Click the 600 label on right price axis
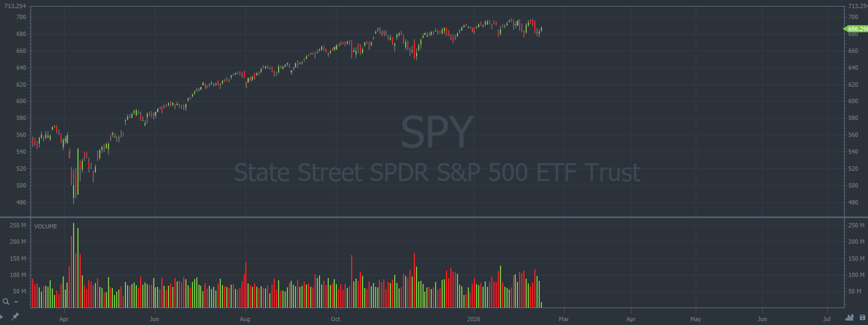Image resolution: width=868 pixels, height=325 pixels. point(853,101)
